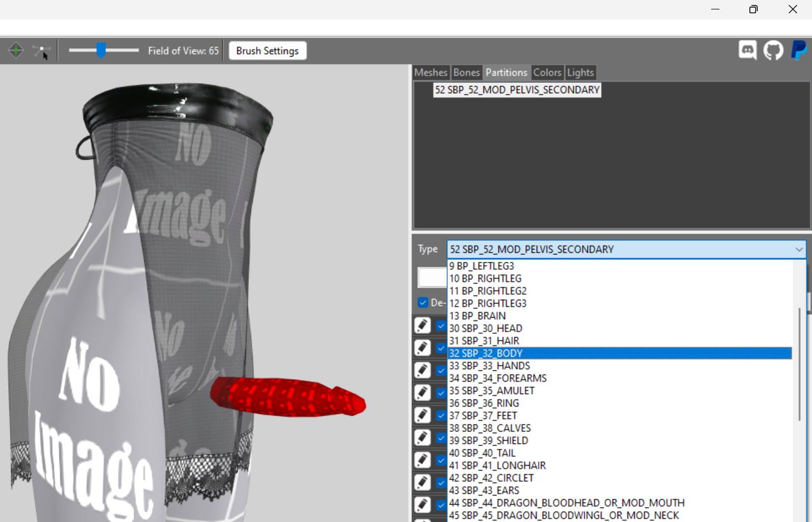Click the white input field below Type
This screenshot has height=522, width=812.
(432, 277)
